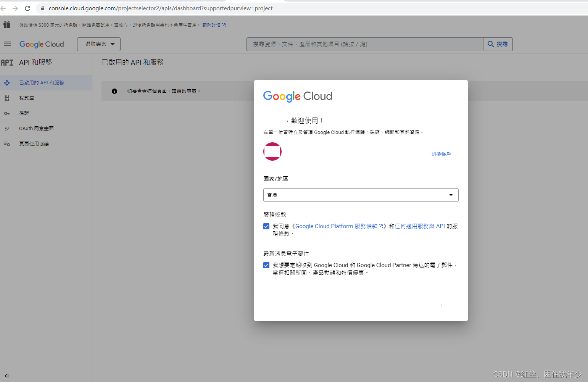Click the browser address bar URL
The image size is (588, 382).
[161, 8]
